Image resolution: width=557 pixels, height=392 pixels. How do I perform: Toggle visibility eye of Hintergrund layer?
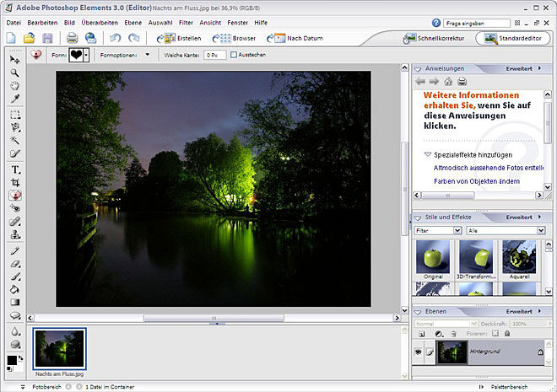[x=418, y=352]
